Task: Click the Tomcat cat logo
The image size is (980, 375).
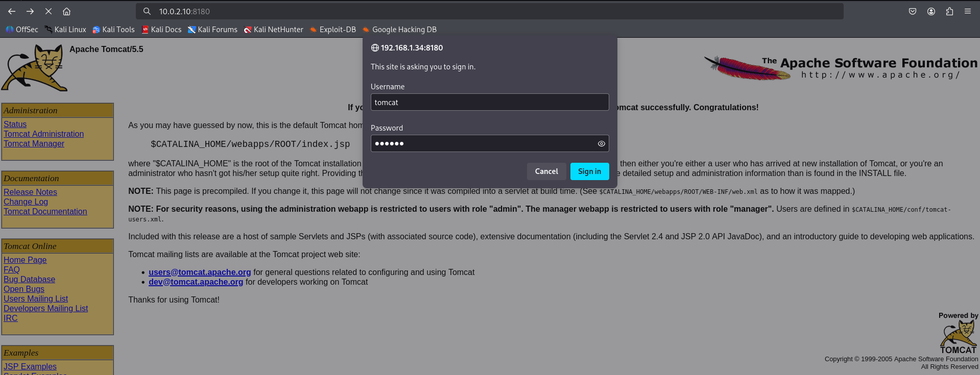Action: click(34, 68)
